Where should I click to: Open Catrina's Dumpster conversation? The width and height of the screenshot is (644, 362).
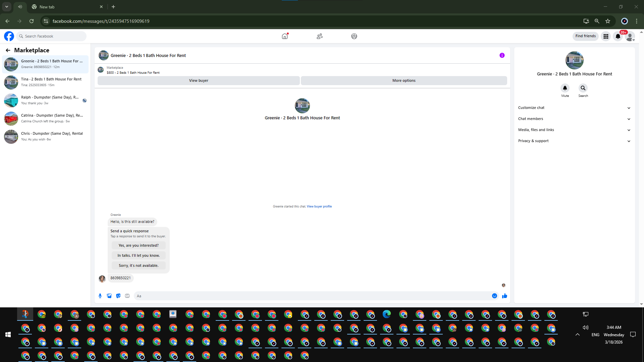pyautogui.click(x=46, y=119)
